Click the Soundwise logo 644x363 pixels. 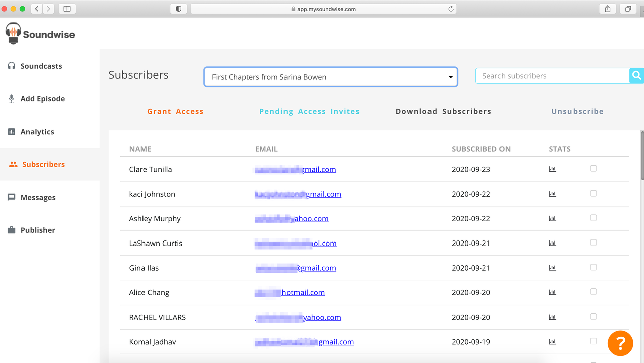40,34
